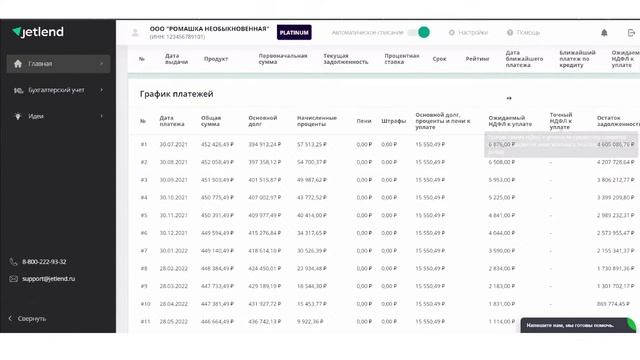
Task: Click the logout icon
Action: 631,33
